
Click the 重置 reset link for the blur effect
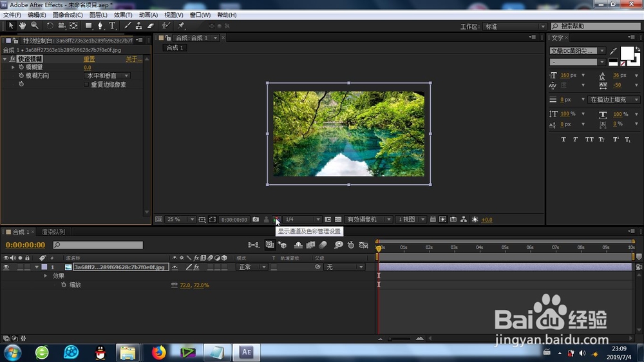tap(89, 59)
